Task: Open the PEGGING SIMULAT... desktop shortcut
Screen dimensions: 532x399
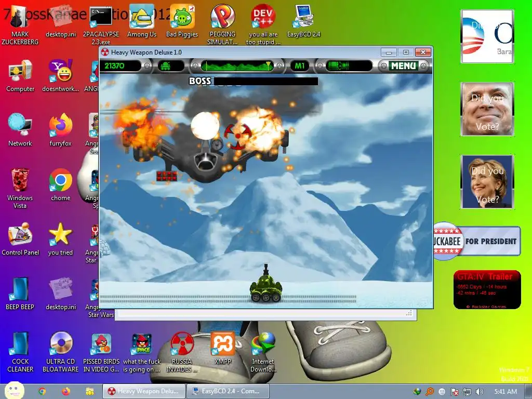Action: tap(222, 24)
